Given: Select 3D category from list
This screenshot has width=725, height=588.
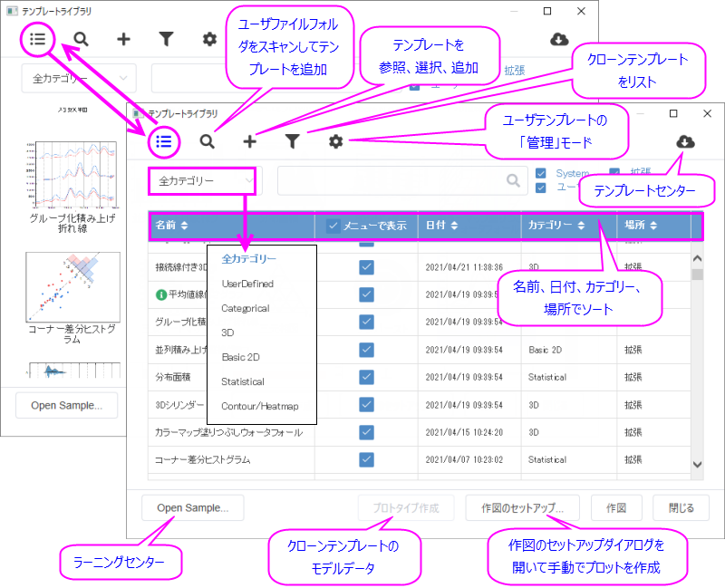Looking at the screenshot, I should [x=227, y=333].
